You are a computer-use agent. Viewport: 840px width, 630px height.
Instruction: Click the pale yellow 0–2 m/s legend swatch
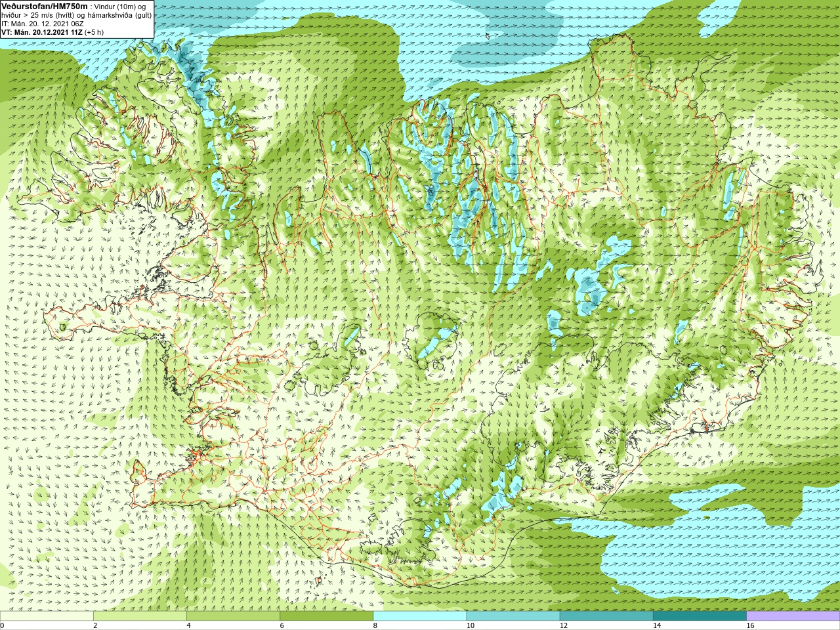(47, 616)
